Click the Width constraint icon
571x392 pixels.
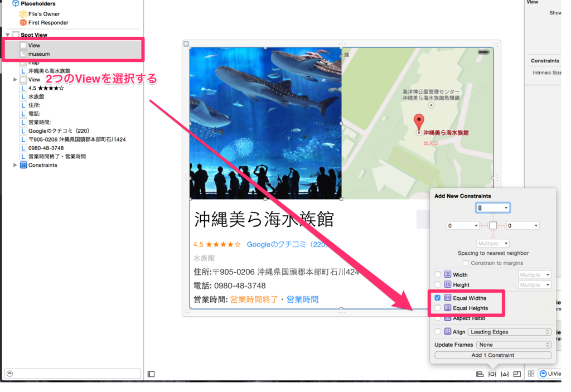pos(448,275)
